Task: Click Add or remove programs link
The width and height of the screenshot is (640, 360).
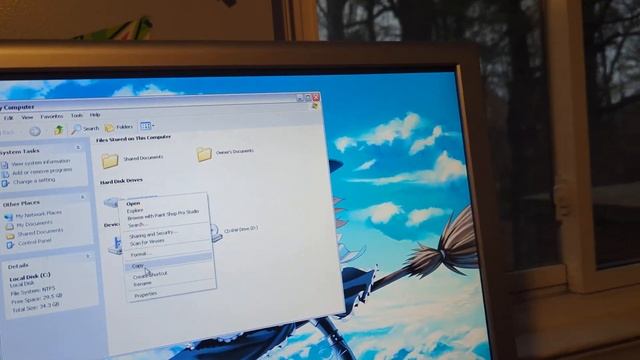Action: pyautogui.click(x=42, y=171)
